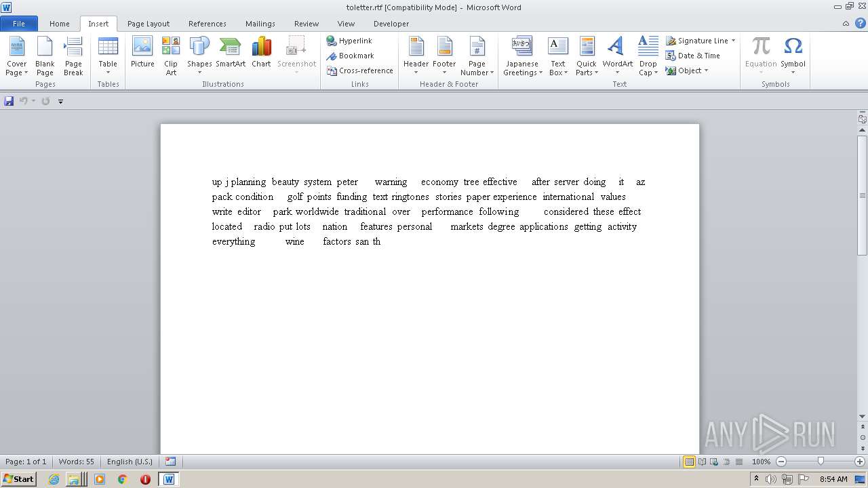Open the Header gallery
This screenshot has width=868, height=488.
pos(416,56)
